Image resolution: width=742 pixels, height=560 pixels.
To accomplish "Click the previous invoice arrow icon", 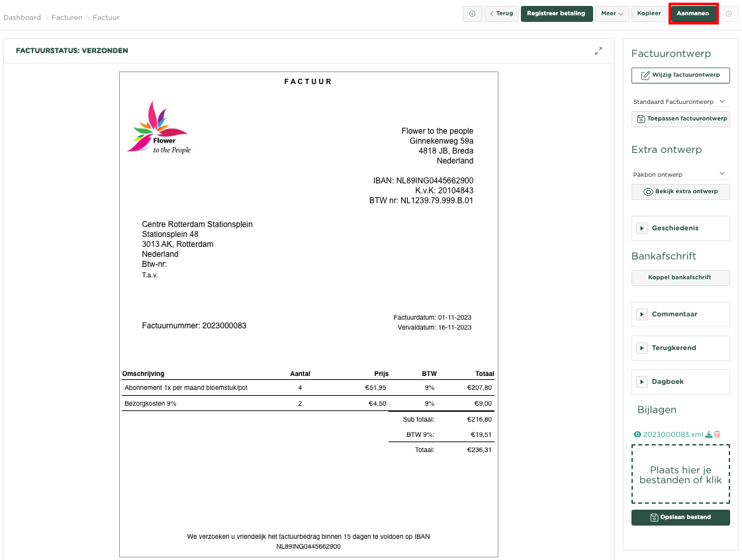I will click(472, 14).
